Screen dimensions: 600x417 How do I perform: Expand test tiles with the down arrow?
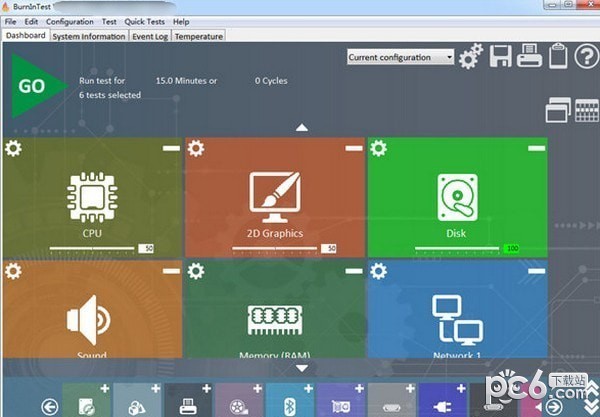click(x=302, y=368)
